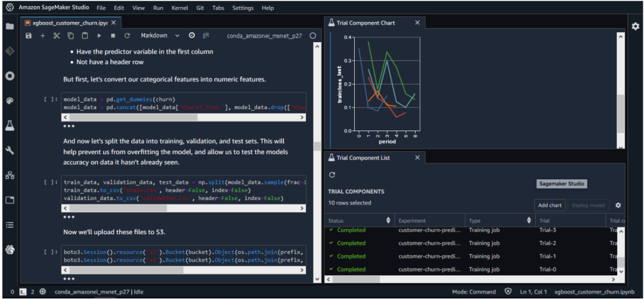Open the Help menu
Screen dimensions: 644x299
click(x=268, y=8)
